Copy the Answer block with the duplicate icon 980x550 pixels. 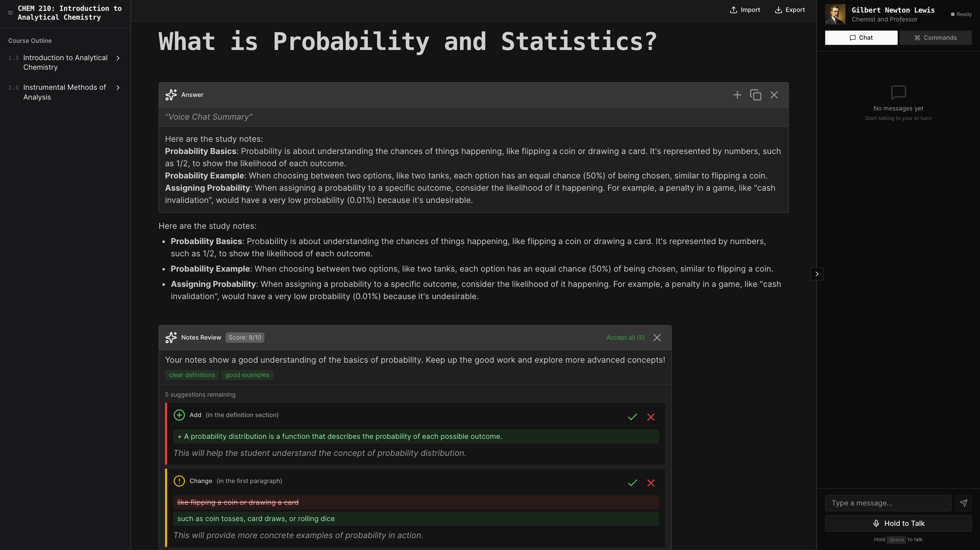pyautogui.click(x=755, y=95)
